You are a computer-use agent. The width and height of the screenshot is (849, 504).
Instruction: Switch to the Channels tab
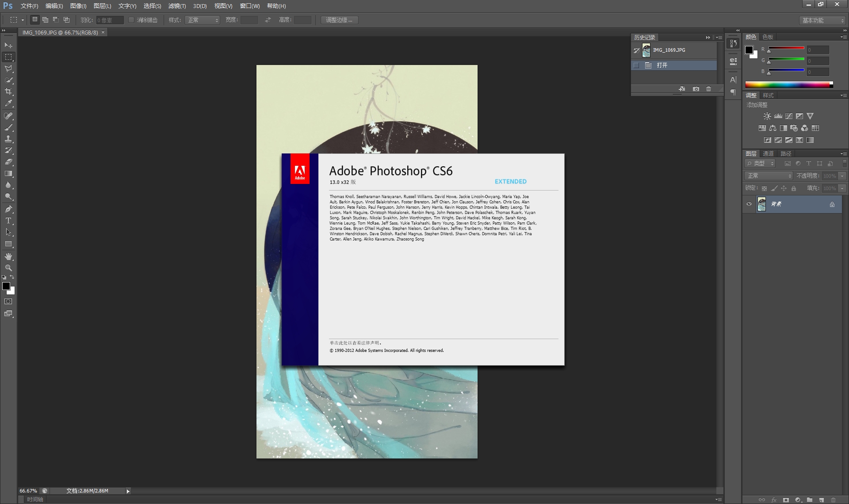pyautogui.click(x=768, y=153)
